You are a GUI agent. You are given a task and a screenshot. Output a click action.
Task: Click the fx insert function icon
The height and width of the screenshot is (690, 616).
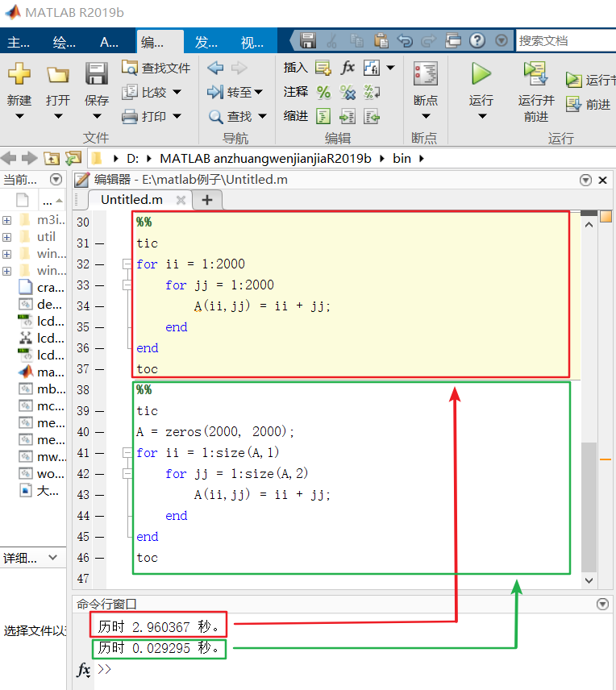[348, 68]
